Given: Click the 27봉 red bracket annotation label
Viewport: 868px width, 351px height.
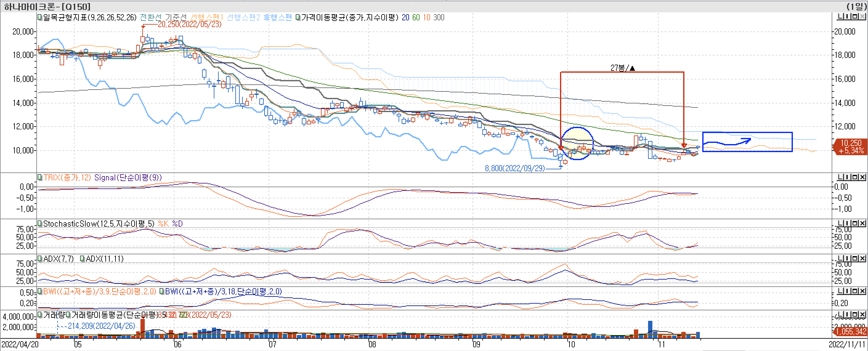Looking at the screenshot, I should pos(622,68).
